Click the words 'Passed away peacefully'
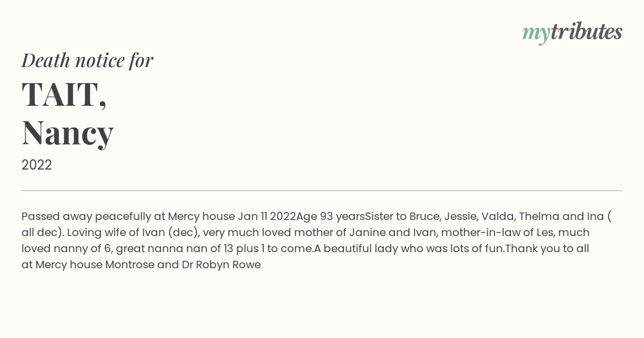This screenshot has width=644, height=338. click(x=86, y=217)
